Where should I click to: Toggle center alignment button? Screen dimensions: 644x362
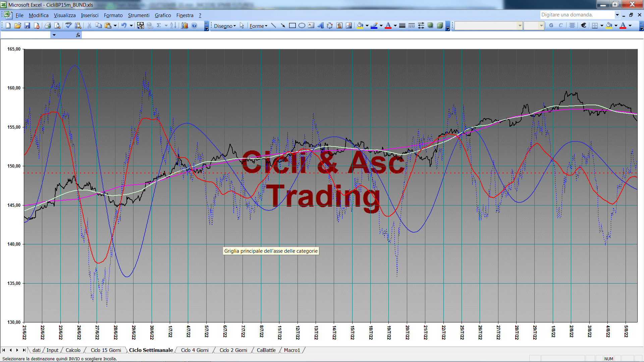point(572,25)
